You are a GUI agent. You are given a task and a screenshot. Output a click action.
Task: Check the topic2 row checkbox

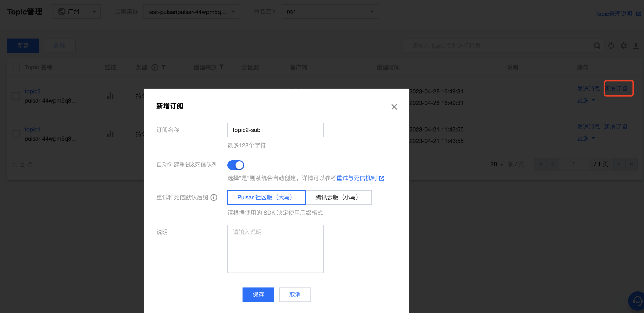click(x=16, y=96)
